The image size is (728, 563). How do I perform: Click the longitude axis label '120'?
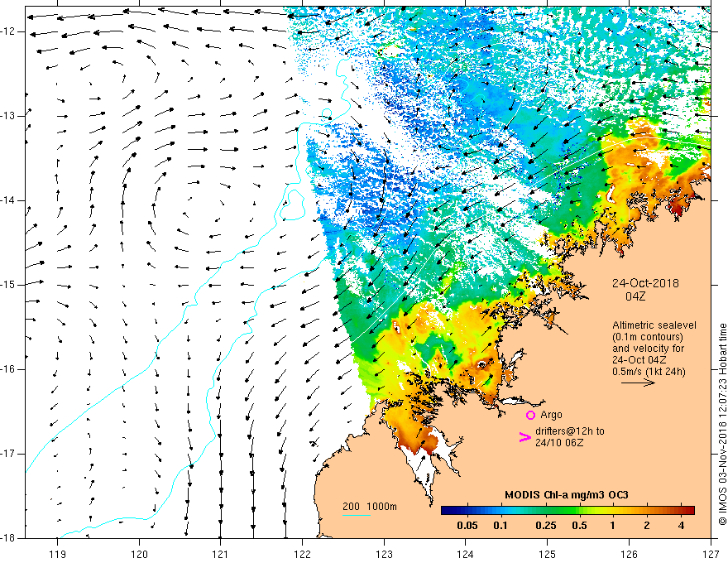pyautogui.click(x=139, y=554)
